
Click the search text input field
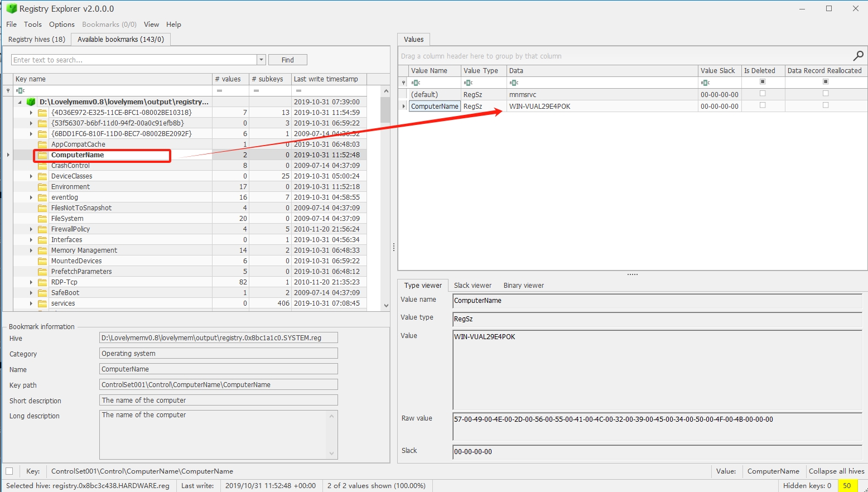pos(134,60)
